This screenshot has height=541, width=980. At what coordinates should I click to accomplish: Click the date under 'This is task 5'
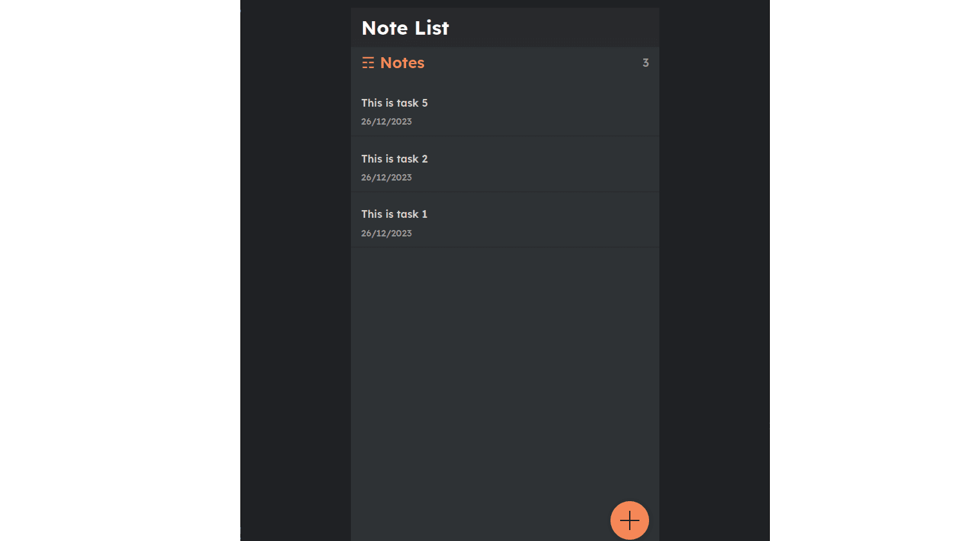coord(386,121)
